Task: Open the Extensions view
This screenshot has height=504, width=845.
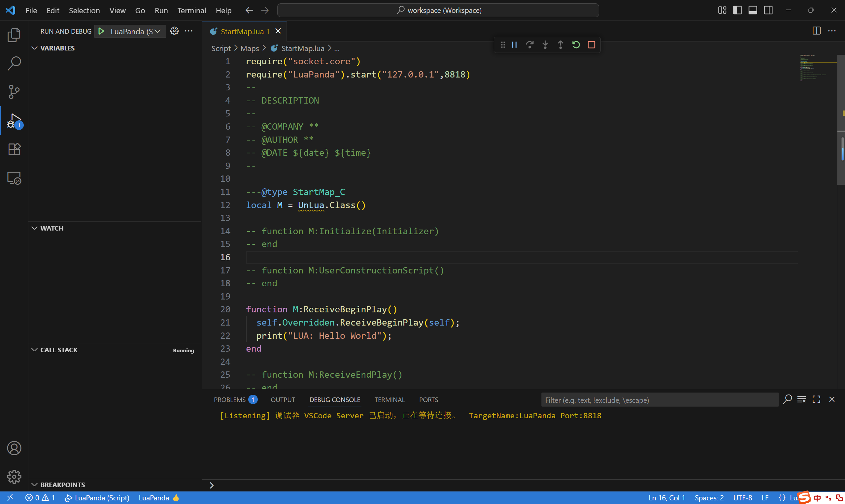Action: [x=14, y=149]
